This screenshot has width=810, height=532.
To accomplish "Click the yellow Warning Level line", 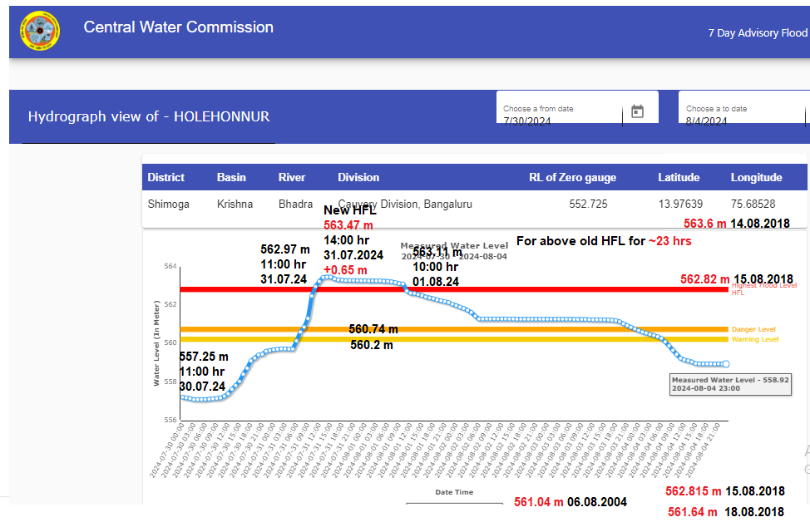I will click(x=541, y=339).
